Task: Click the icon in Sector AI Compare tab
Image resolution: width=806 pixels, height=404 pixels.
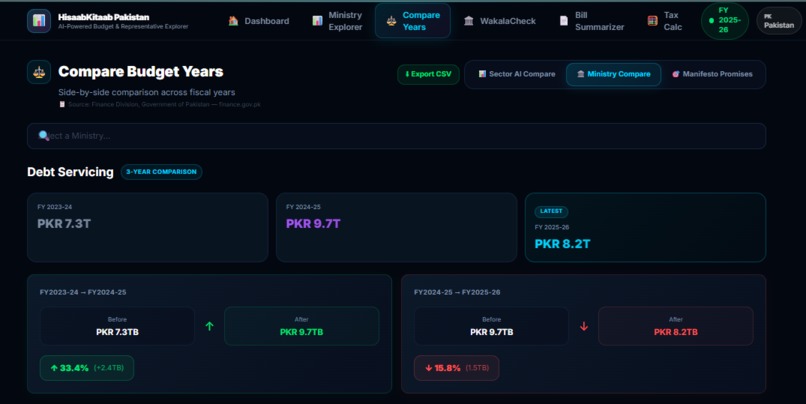Action: (x=482, y=74)
